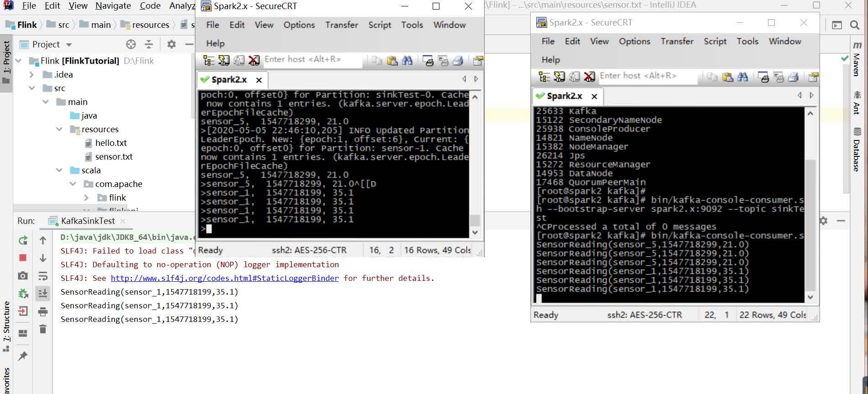This screenshot has height=394, width=868.
Task: Collapse the src folder
Action: point(32,88)
